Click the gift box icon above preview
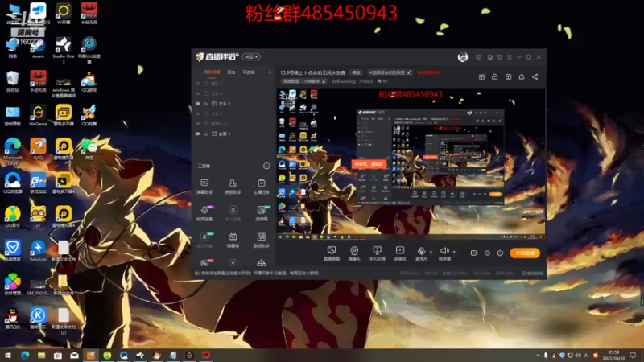 481,76
